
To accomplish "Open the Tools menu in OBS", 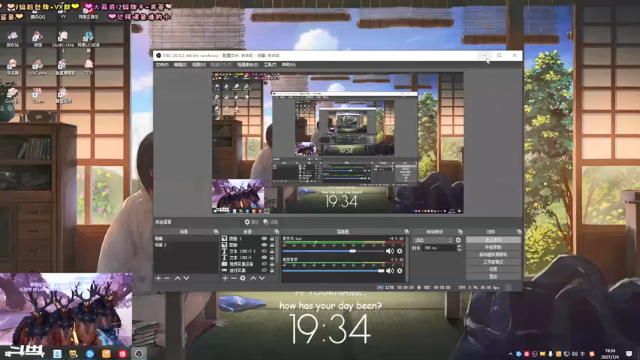I will click(x=270, y=64).
